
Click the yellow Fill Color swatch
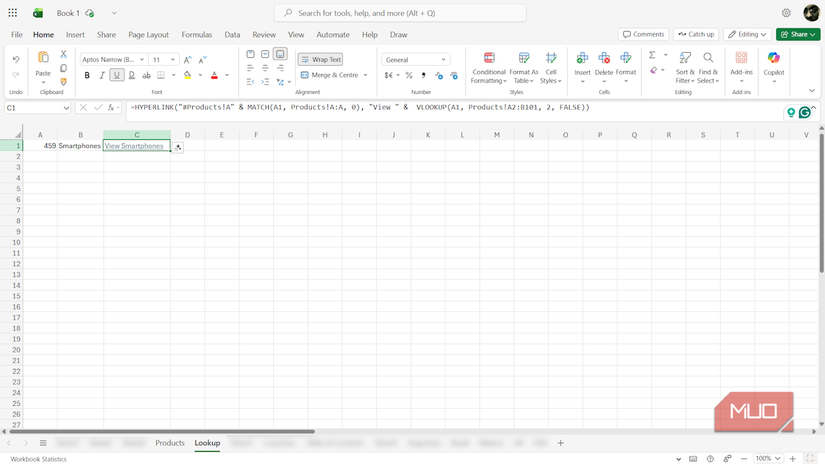pyautogui.click(x=188, y=75)
